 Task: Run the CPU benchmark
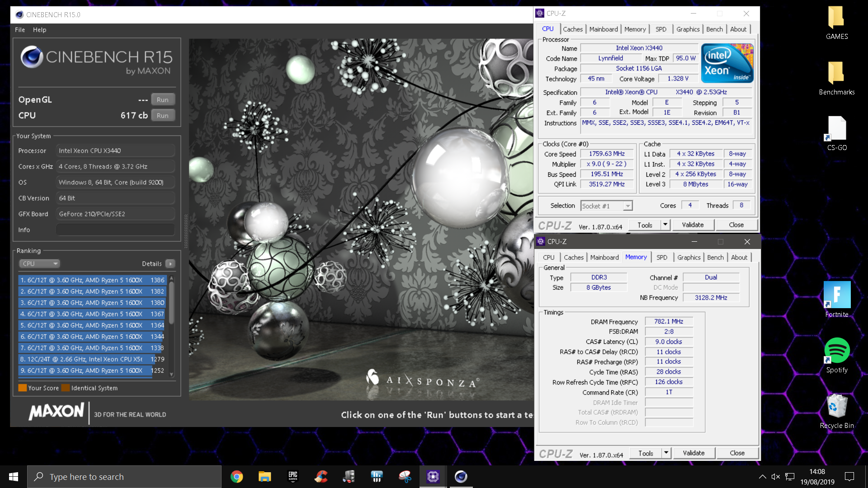[163, 116]
